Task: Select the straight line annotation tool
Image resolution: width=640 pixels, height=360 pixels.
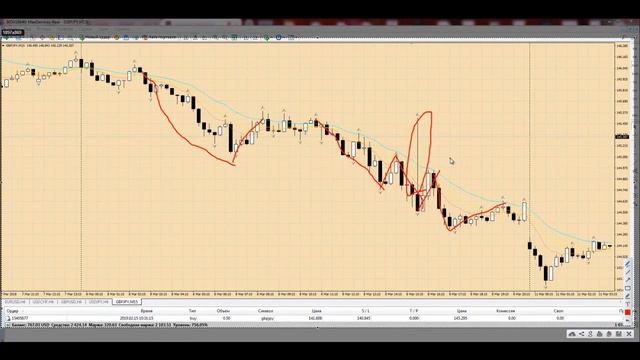Action: [627, 272]
